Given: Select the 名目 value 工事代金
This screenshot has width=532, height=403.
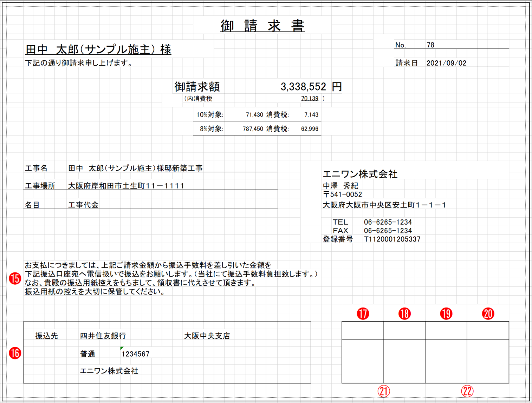Looking at the screenshot, I should pyautogui.click(x=83, y=205).
